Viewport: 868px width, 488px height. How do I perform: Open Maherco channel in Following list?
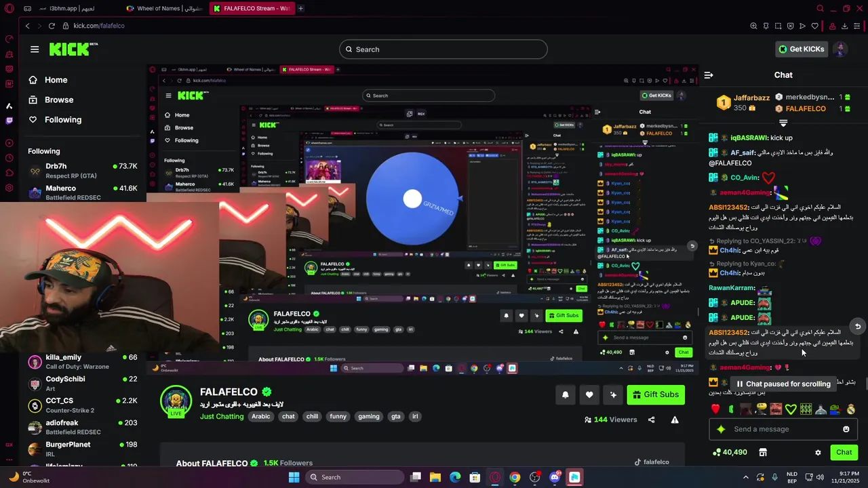tap(82, 192)
